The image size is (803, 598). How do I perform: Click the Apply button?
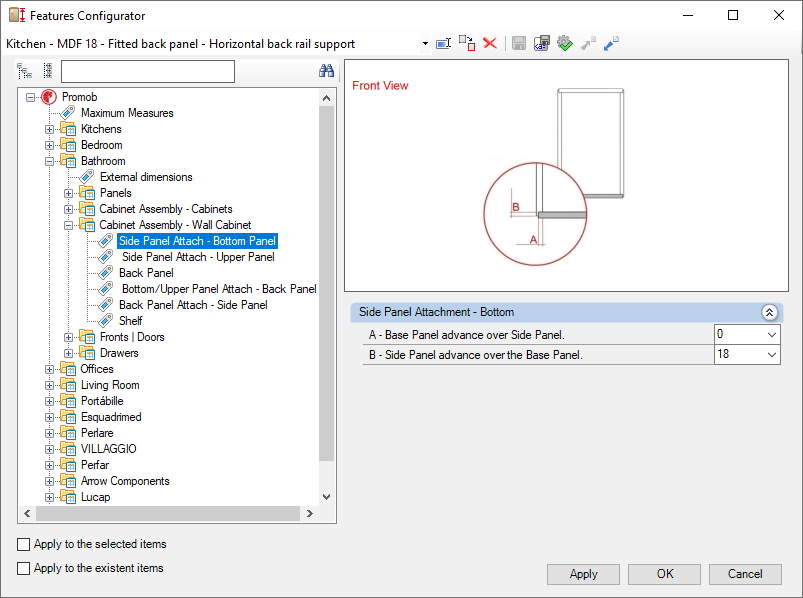(x=583, y=574)
